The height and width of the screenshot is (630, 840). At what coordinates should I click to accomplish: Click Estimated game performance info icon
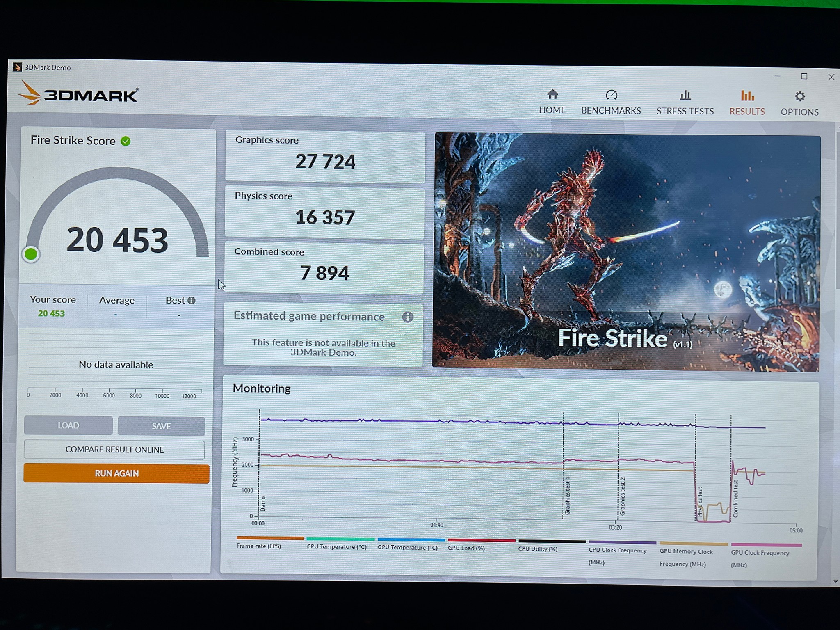[x=407, y=317]
